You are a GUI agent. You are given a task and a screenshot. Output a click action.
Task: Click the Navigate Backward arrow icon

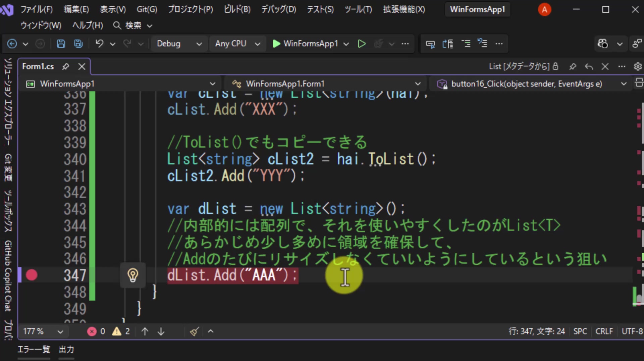[12, 44]
